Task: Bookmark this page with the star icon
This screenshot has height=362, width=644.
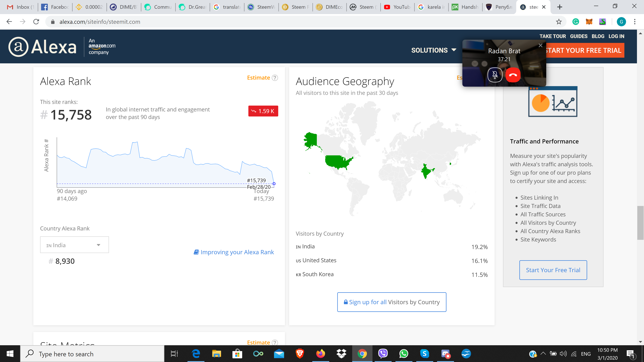Action: (x=559, y=22)
